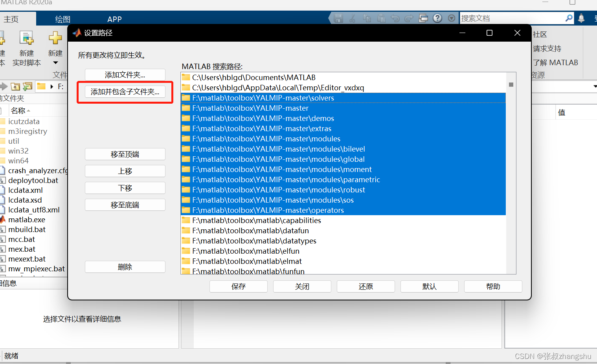Switch to the 主页 tab
The height and width of the screenshot is (364, 597).
(x=11, y=19)
